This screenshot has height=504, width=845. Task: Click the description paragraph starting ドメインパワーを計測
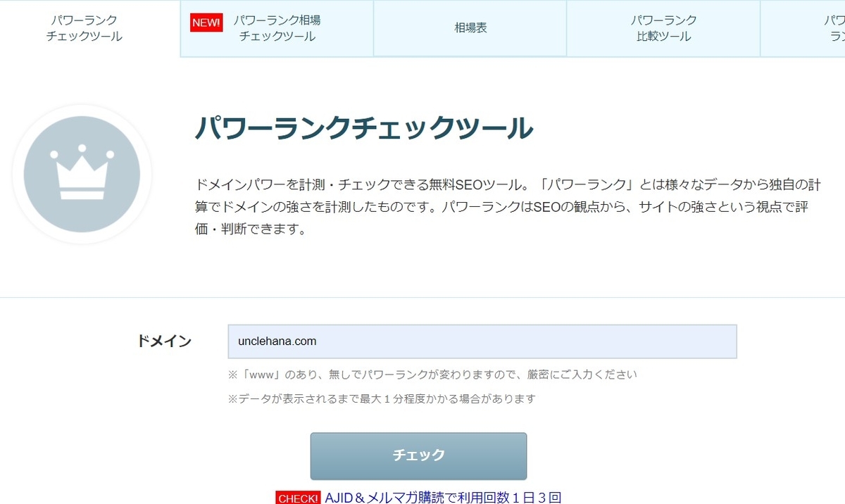(x=508, y=207)
